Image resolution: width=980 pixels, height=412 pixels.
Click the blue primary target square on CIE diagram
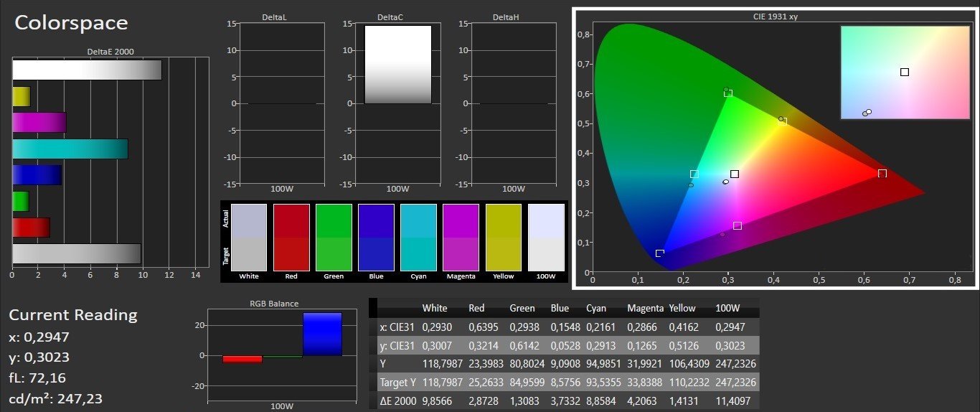[660, 253]
